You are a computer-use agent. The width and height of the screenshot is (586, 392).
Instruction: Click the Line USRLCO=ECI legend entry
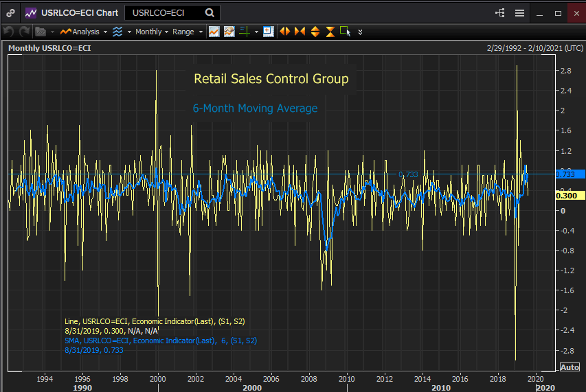155,321
